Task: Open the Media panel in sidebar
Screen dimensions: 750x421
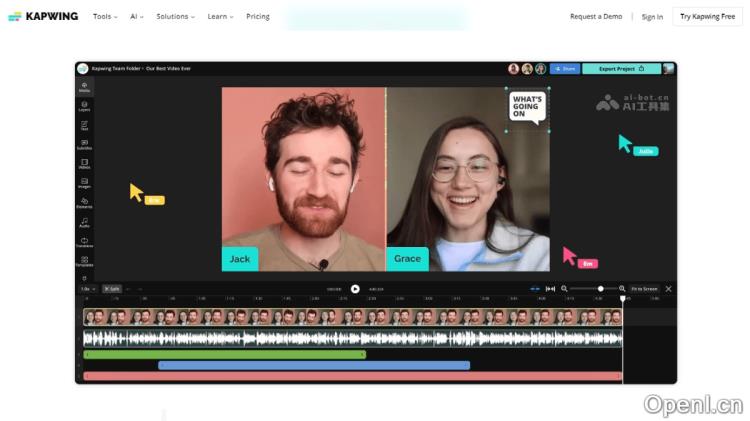Action: 84,87
